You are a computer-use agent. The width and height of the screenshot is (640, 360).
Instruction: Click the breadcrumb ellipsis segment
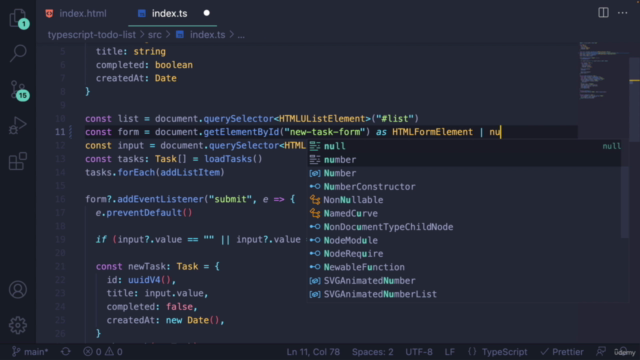point(241,36)
